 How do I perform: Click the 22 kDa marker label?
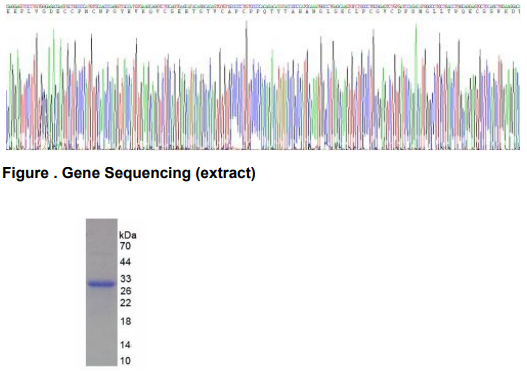click(x=125, y=303)
